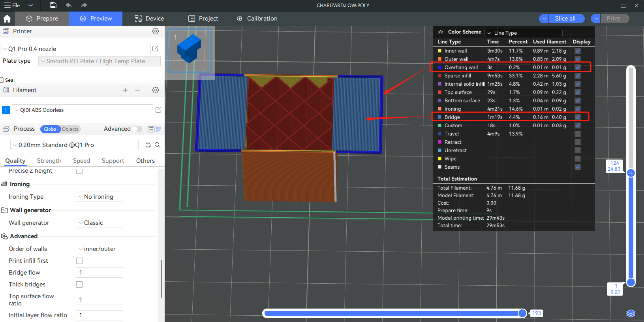Click the Save file icon in title bar
This screenshot has height=322, width=644.
point(53,5)
